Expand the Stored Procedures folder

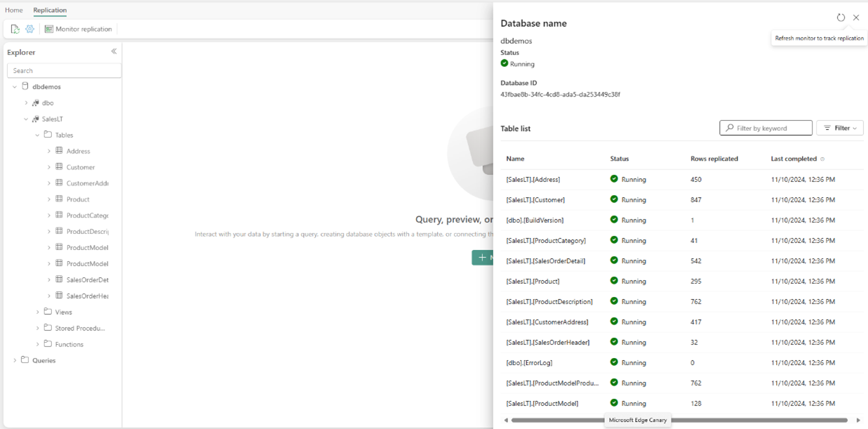(x=37, y=328)
